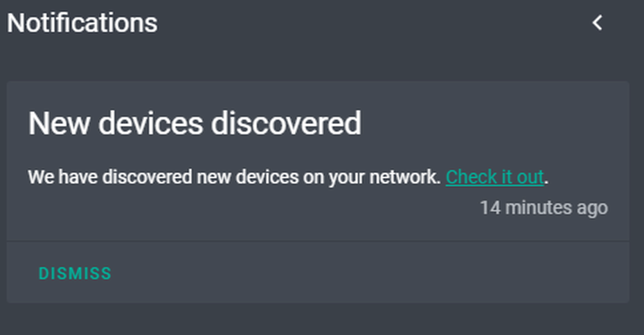Screen dimensions: 644x335
Task: Hide the notification sidebar via chevron icon
Action: coord(598,23)
